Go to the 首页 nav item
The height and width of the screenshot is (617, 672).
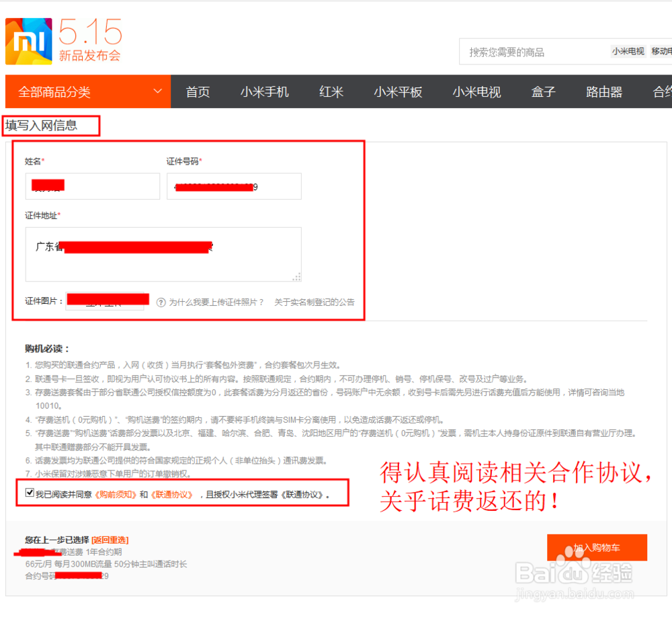coord(198,92)
